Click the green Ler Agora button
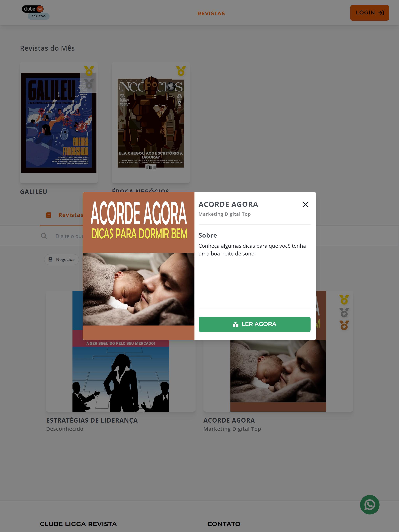 (254, 324)
